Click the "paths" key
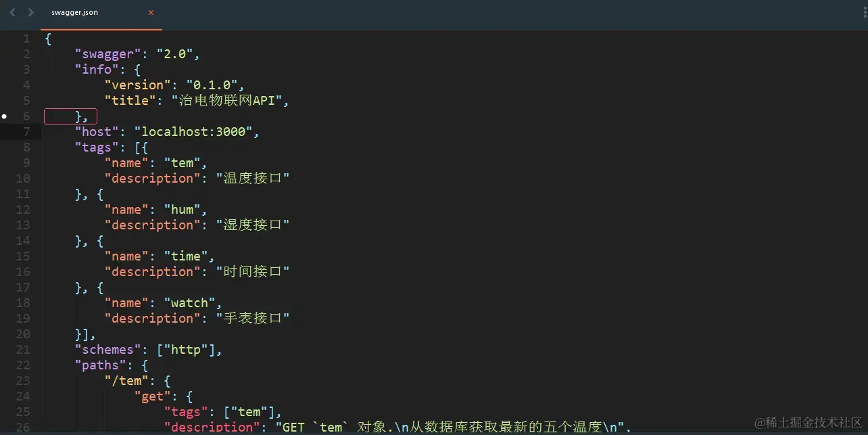This screenshot has height=435, width=868. [x=101, y=365]
